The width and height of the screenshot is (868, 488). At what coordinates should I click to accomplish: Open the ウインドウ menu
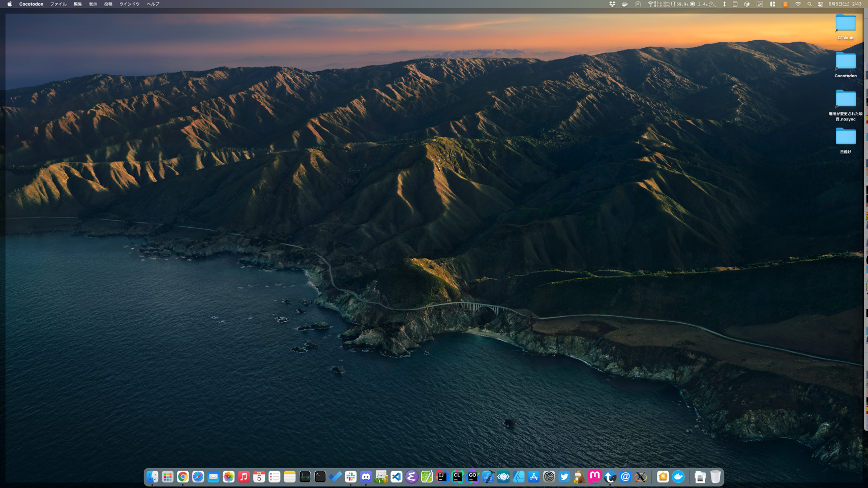click(129, 4)
